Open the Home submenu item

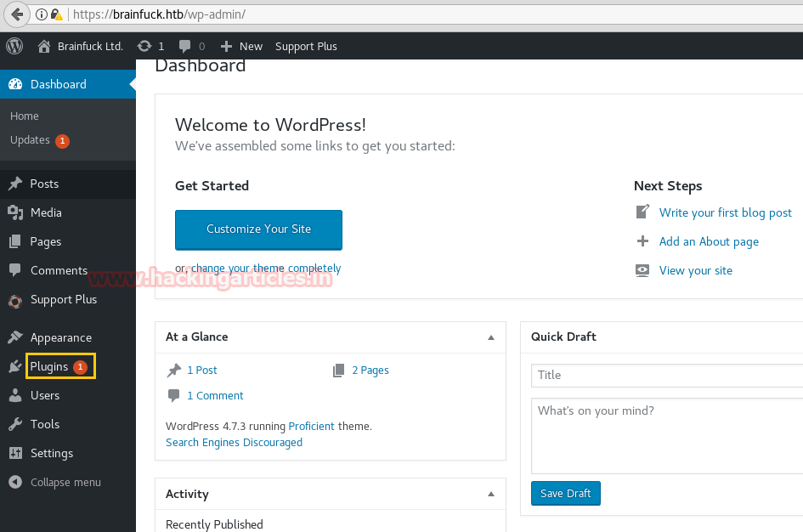click(24, 116)
